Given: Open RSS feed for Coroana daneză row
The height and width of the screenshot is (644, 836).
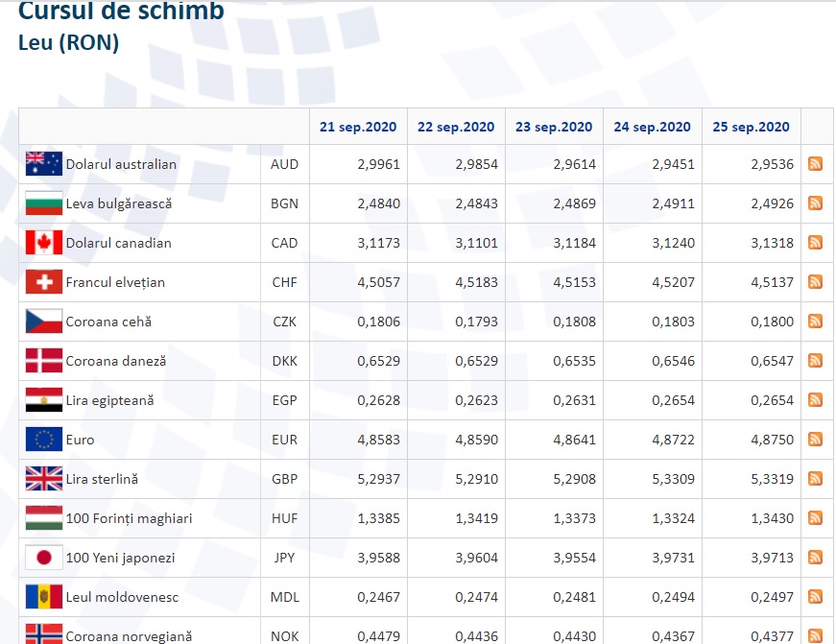Looking at the screenshot, I should coord(815,361).
